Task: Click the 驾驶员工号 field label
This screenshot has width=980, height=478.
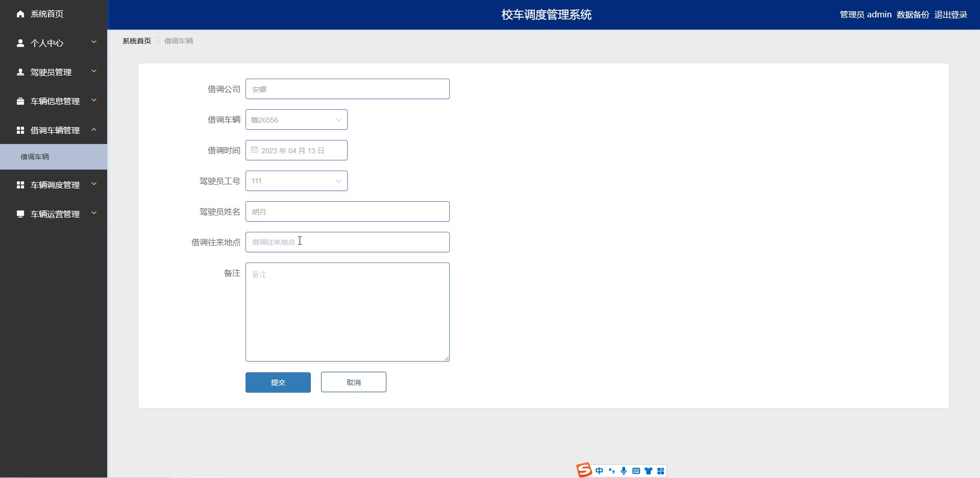Action: click(220, 181)
